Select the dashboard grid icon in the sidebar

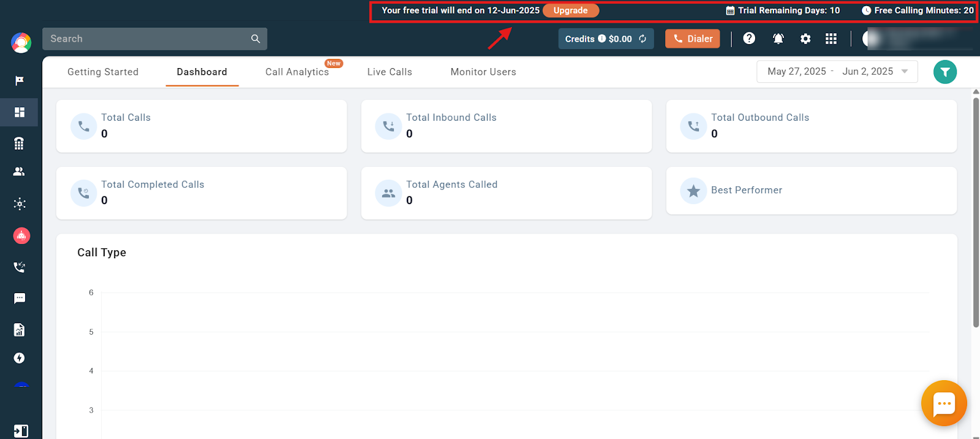(x=20, y=112)
